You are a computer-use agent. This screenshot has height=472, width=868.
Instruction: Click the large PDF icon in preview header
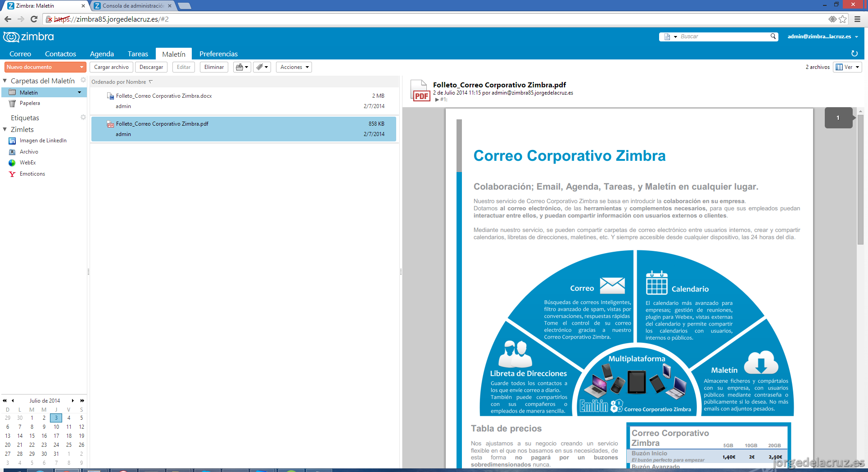(420, 90)
